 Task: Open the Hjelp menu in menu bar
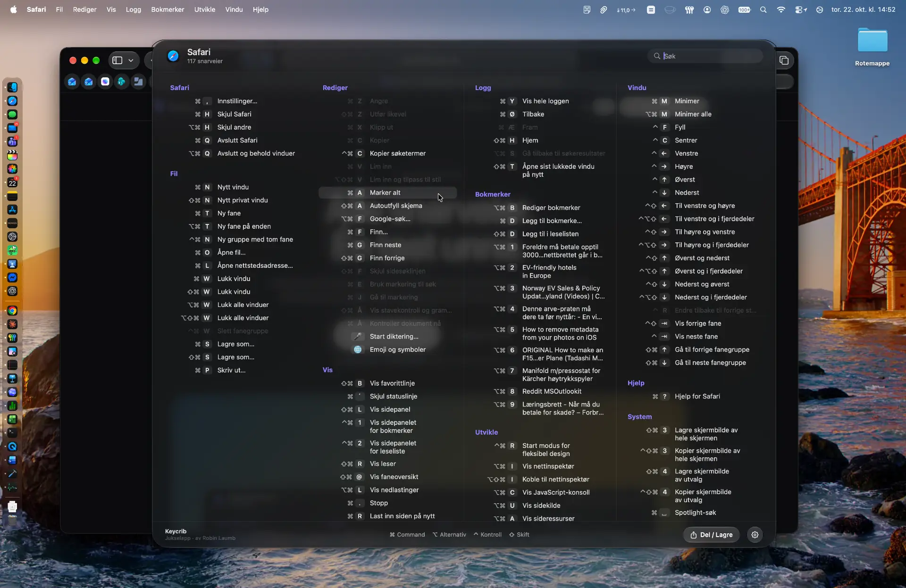point(260,9)
